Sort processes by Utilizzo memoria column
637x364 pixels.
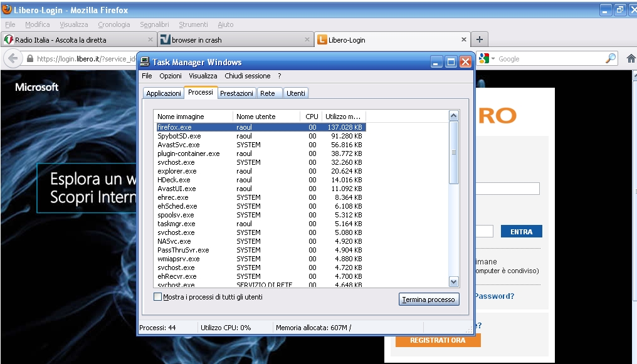pos(342,117)
